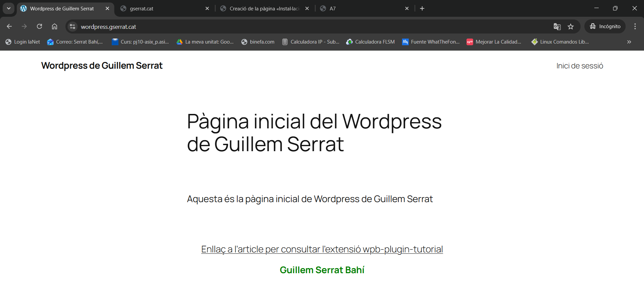
Task: Open the site information icon in address bar
Action: (72, 26)
